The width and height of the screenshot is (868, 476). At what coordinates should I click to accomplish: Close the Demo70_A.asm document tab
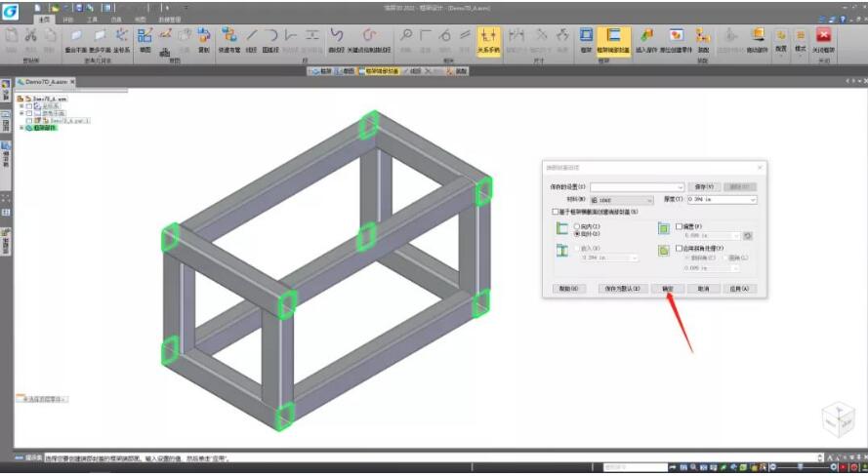(72, 82)
